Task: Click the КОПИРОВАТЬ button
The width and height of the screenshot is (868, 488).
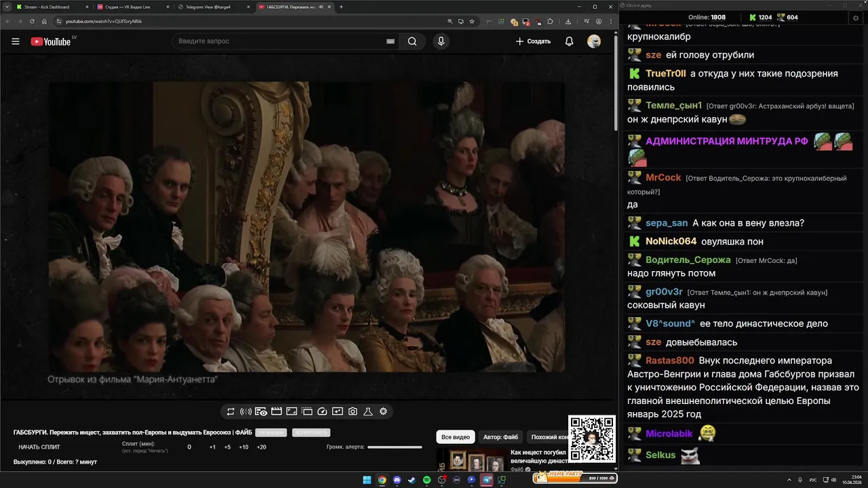Action: click(x=311, y=432)
